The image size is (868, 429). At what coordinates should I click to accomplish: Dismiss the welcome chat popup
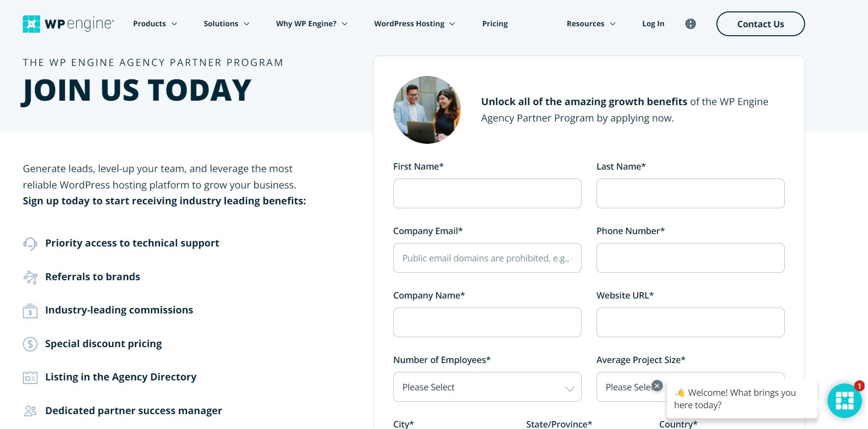click(657, 386)
